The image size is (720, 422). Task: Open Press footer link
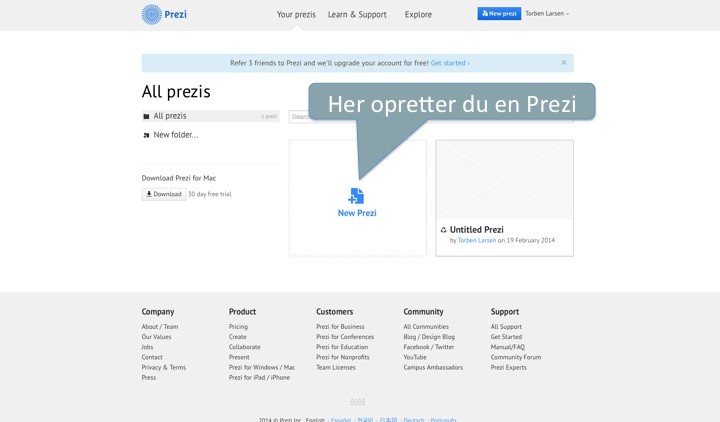(149, 377)
